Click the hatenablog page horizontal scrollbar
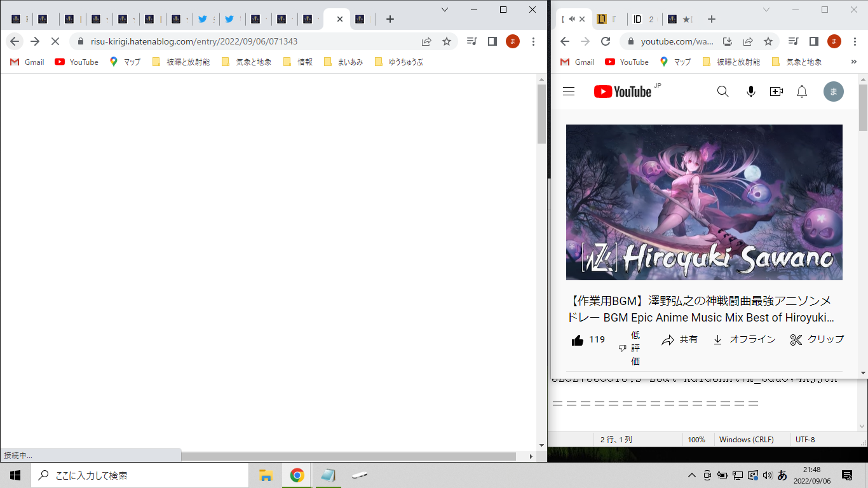Screen dimensions: 868x488 point(348,456)
